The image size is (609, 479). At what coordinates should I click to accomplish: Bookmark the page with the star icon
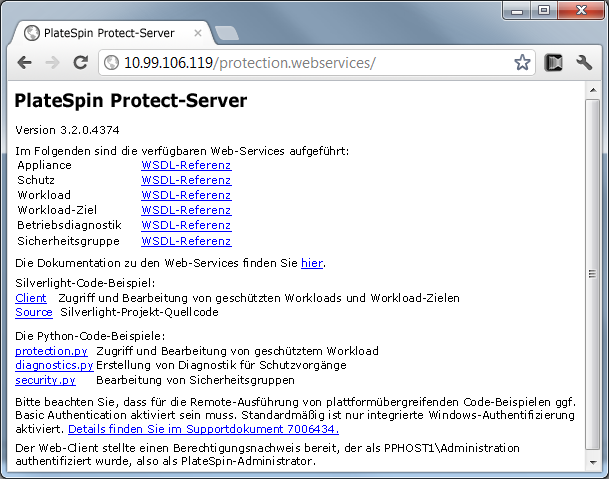(x=522, y=63)
